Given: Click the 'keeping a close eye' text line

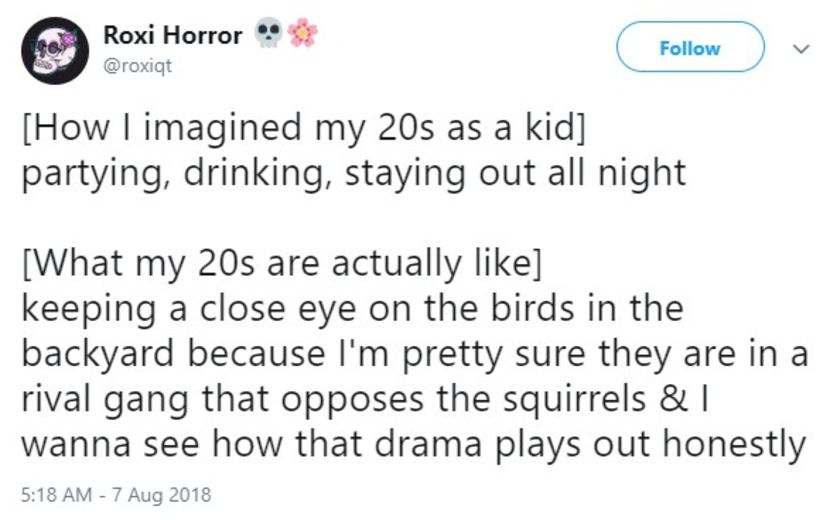Looking at the screenshot, I should [x=351, y=308].
